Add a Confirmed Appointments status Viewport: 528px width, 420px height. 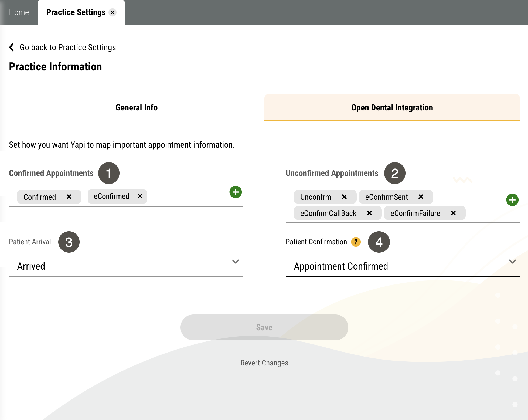(x=236, y=192)
